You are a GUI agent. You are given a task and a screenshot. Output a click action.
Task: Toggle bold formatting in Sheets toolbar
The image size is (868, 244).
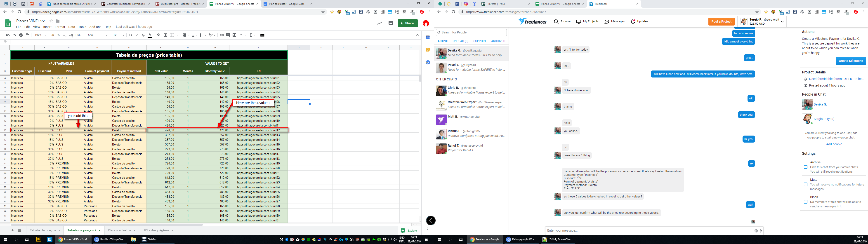(130, 35)
